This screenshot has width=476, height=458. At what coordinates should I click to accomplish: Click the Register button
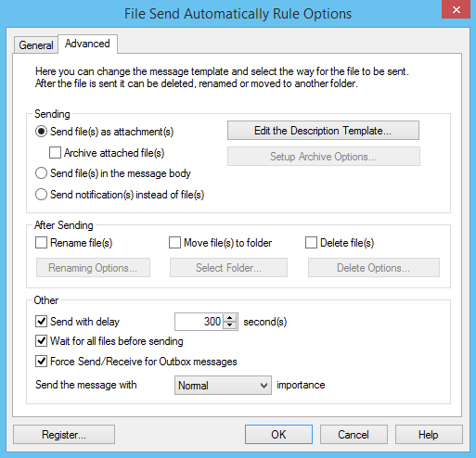coord(64,435)
